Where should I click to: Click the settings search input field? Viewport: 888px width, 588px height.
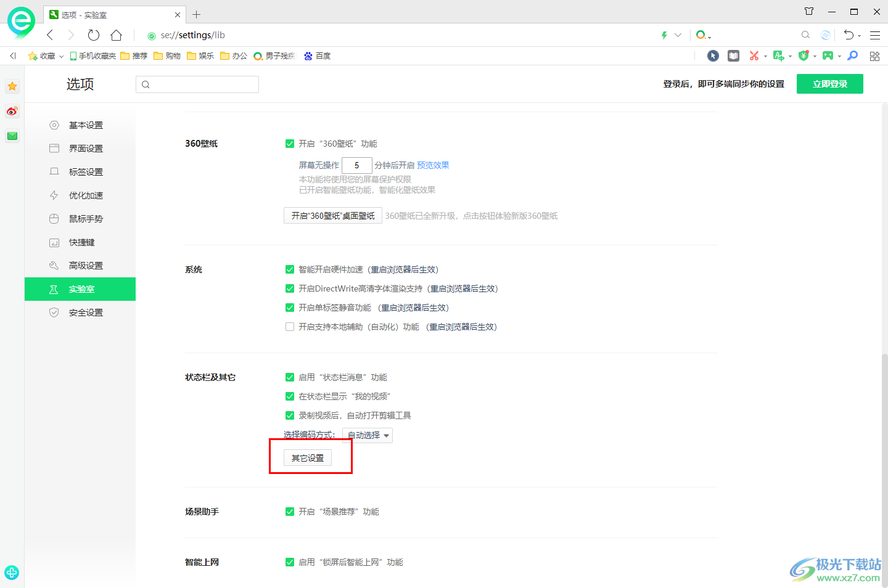(197, 84)
